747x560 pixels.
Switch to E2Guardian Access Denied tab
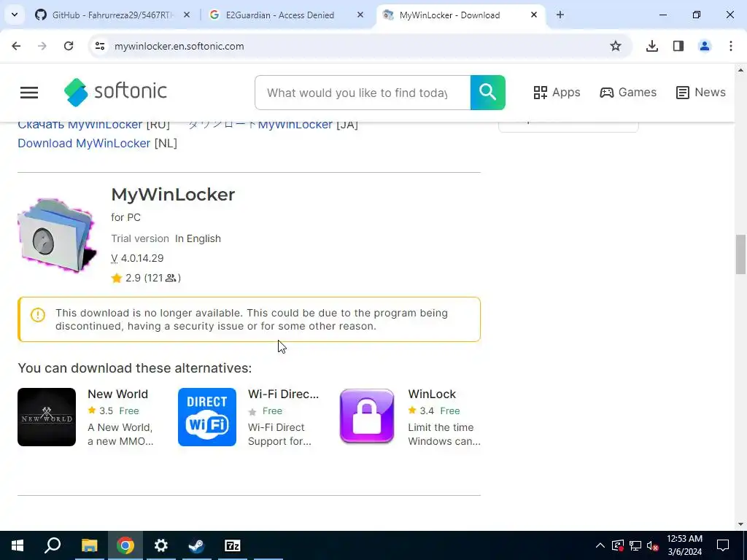click(279, 15)
